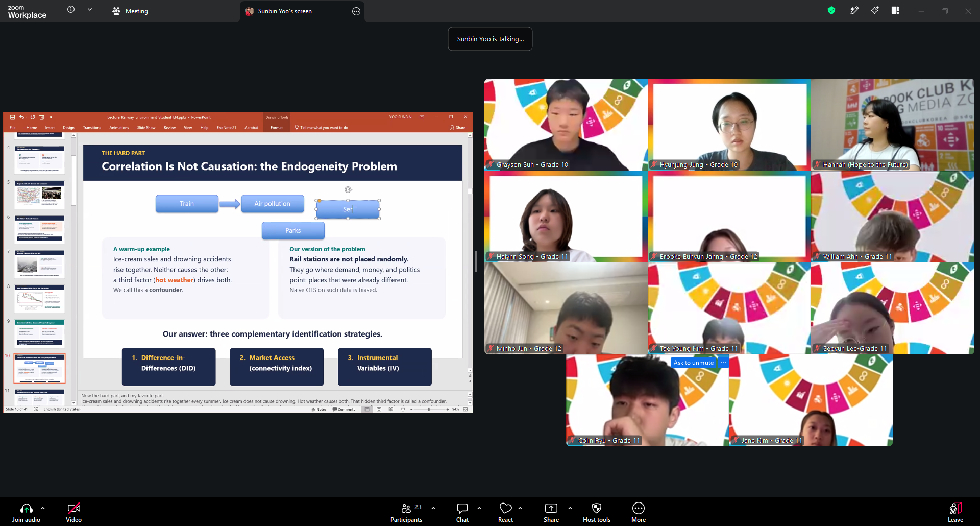This screenshot has width=980, height=527.
Task: Open the Transitions ribbon tab
Action: coord(92,128)
